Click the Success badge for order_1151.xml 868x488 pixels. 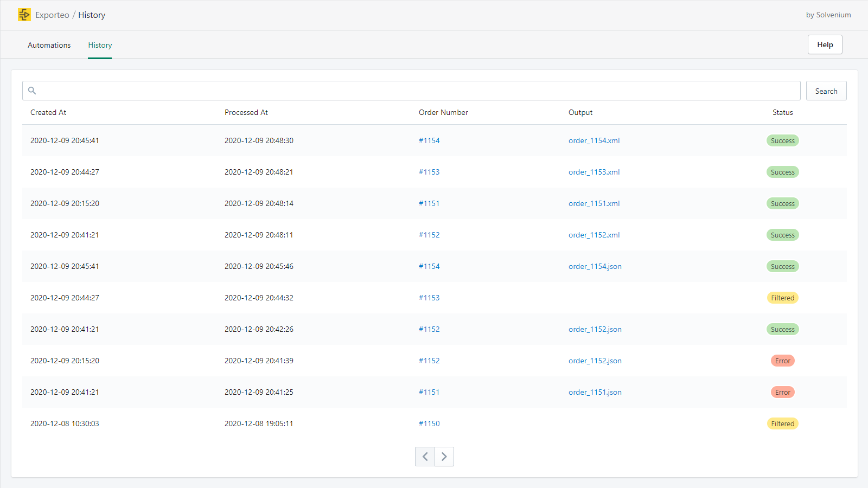[x=782, y=203]
